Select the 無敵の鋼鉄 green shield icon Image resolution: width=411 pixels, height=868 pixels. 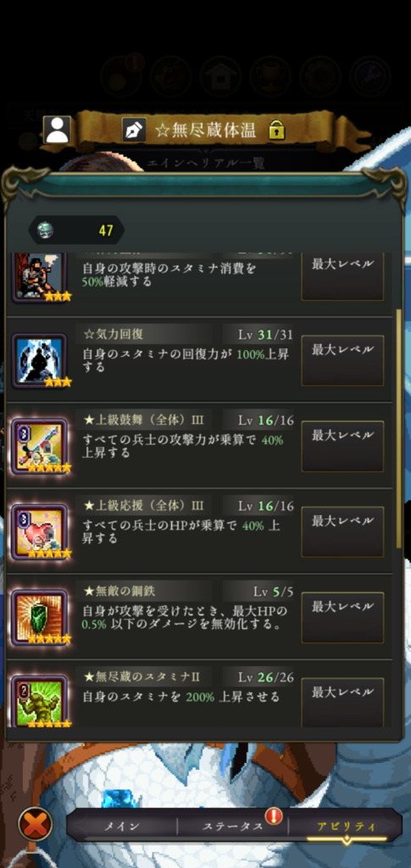[x=39, y=617]
